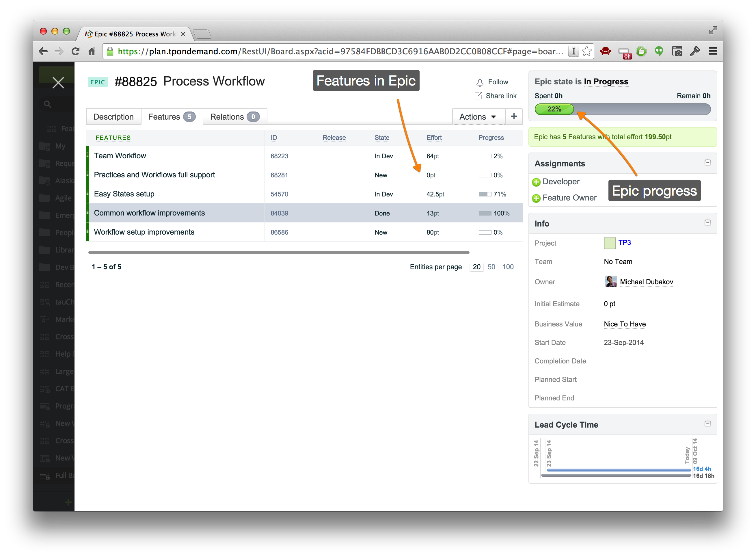756x557 pixels.
Task: Click the key-shaped password extension icon
Action: [695, 51]
